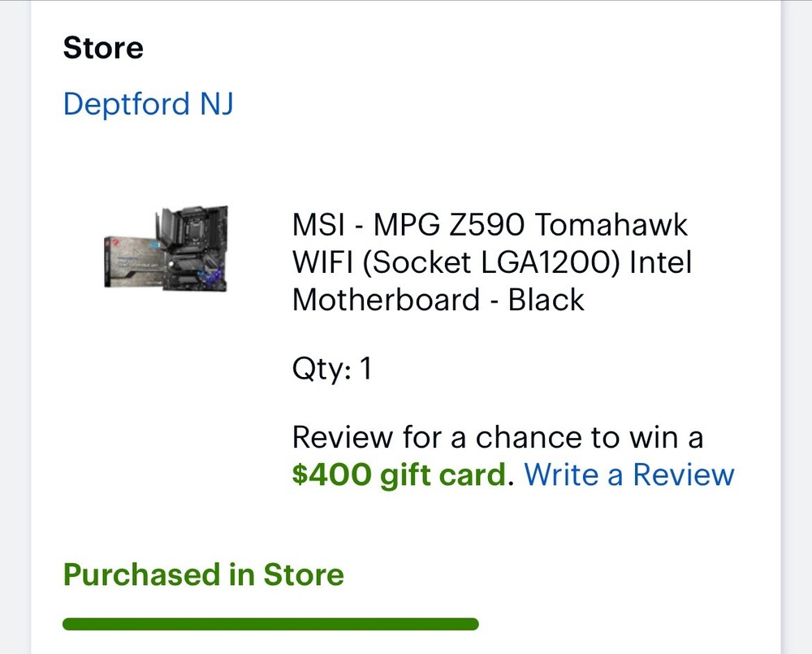This screenshot has width=812, height=654.
Task: Click the Store section heading
Action: pyautogui.click(x=103, y=47)
